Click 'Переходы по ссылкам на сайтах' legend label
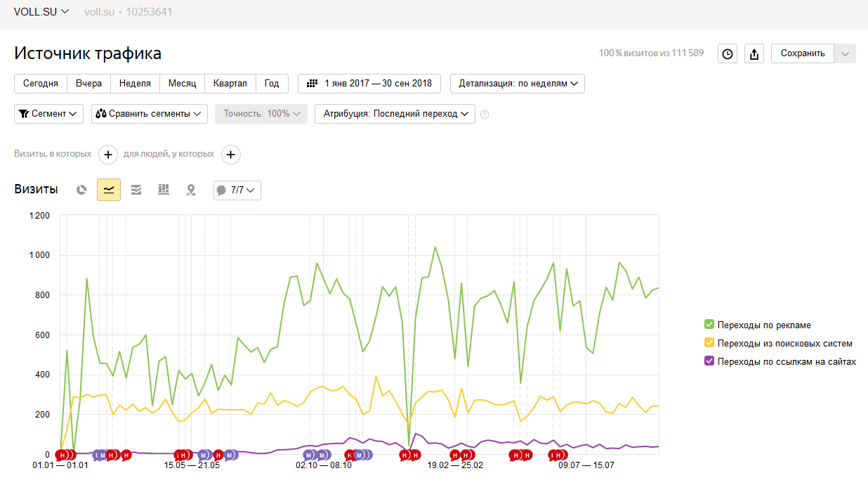The image size is (868, 485). [787, 362]
